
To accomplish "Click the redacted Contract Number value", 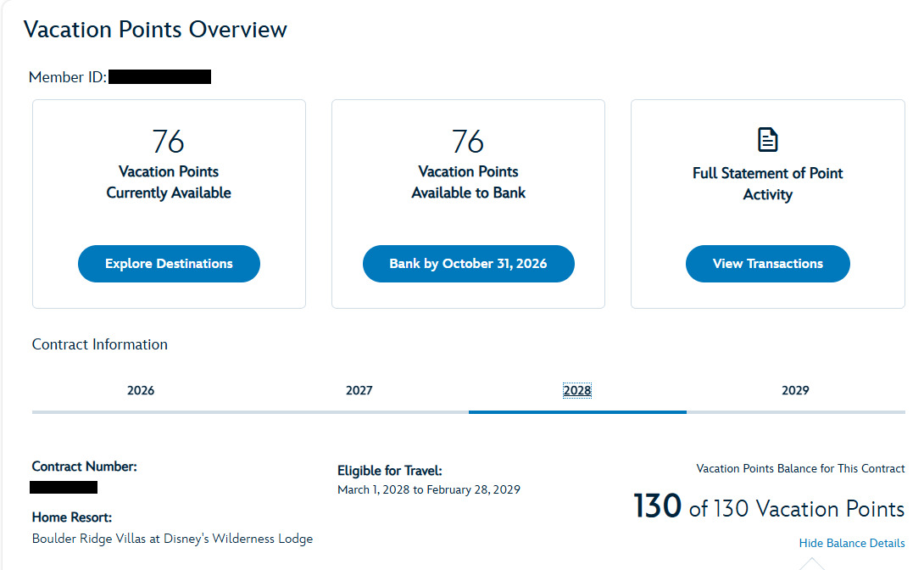I will pos(64,487).
